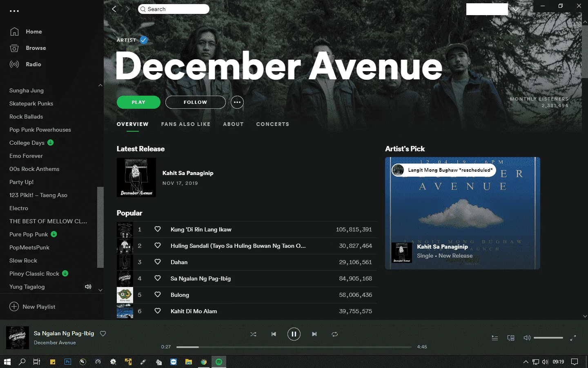Mute audio with the speaker icon
Screen dimensions: 588x368
(527, 338)
